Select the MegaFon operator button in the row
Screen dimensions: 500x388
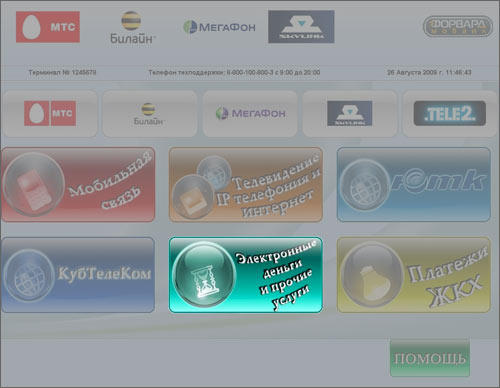click(250, 114)
